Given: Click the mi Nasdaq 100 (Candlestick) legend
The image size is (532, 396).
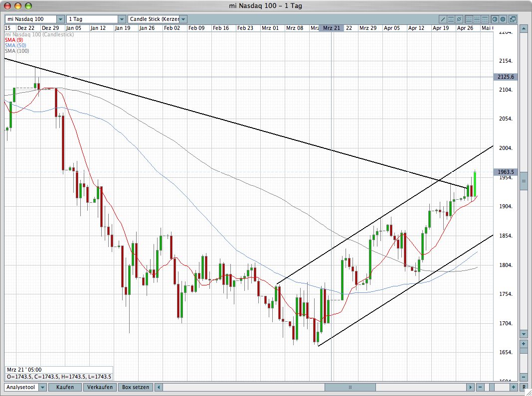Looking at the screenshot, I should pyautogui.click(x=39, y=34).
